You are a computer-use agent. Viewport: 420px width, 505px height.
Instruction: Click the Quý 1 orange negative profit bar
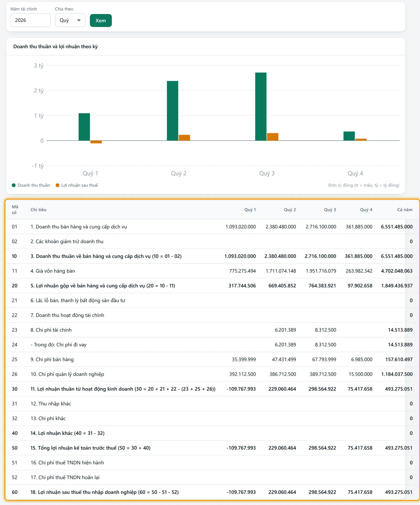coord(96,142)
